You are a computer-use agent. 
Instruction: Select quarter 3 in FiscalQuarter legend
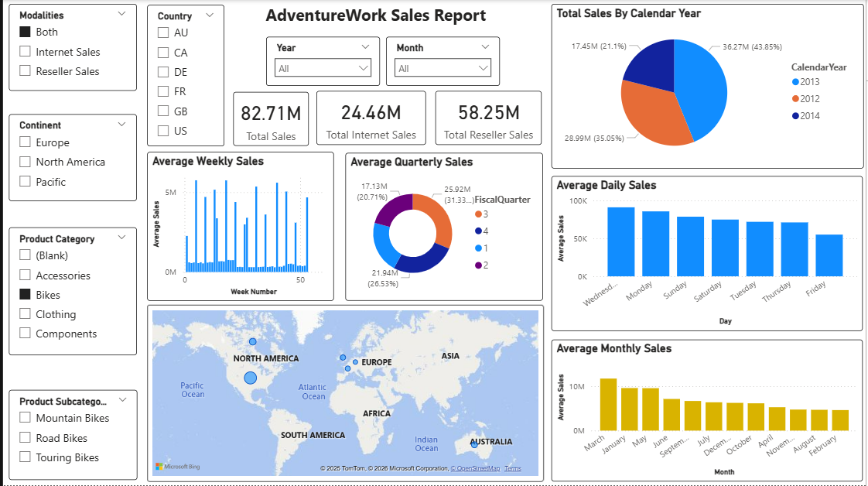click(x=482, y=214)
